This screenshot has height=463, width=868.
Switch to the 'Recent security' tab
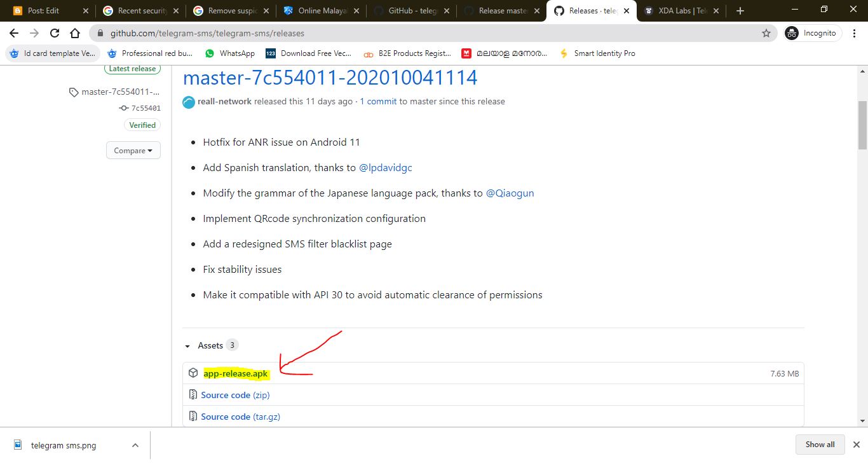[142, 11]
